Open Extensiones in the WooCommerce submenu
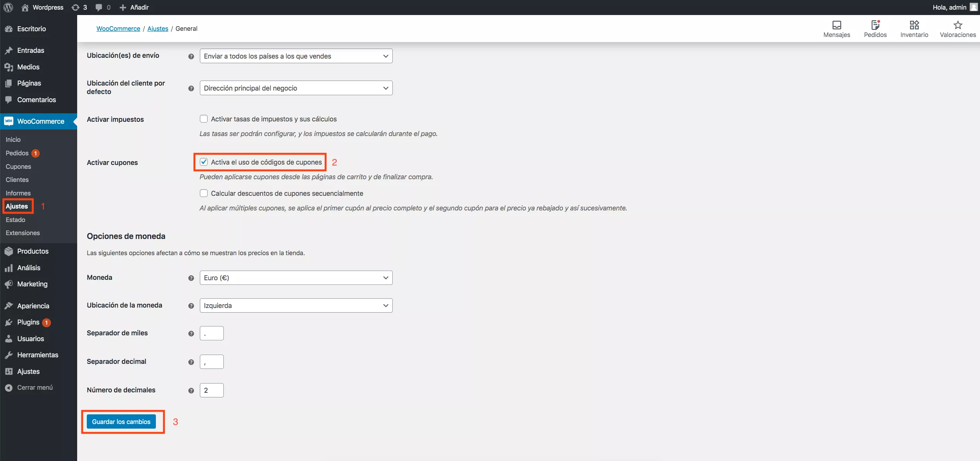The image size is (980, 461). point(23,233)
